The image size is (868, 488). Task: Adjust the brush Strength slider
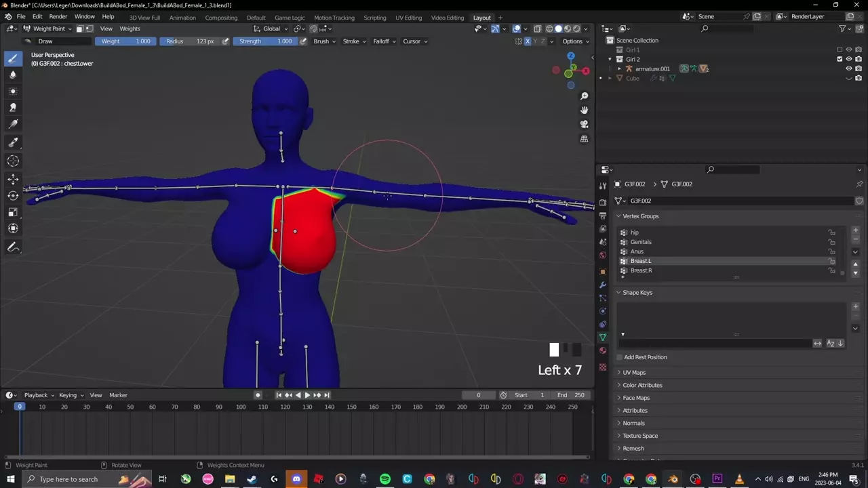265,41
